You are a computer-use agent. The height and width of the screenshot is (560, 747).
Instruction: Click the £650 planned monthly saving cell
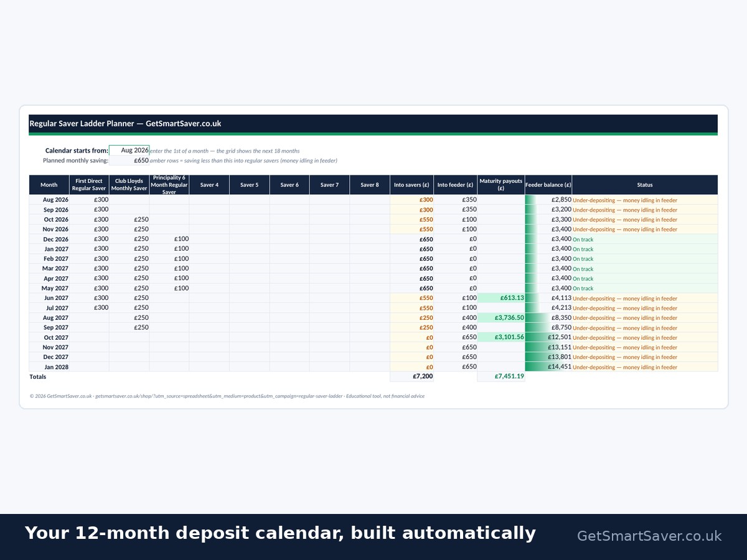pyautogui.click(x=129, y=160)
